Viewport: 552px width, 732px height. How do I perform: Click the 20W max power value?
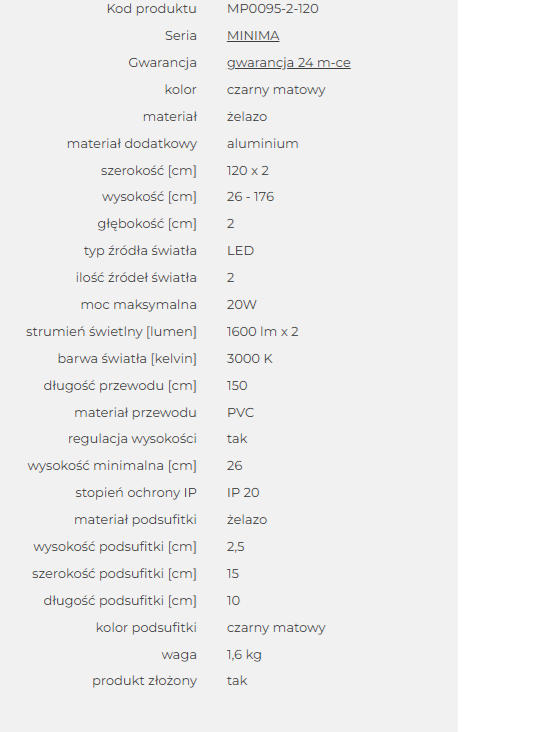pos(242,305)
